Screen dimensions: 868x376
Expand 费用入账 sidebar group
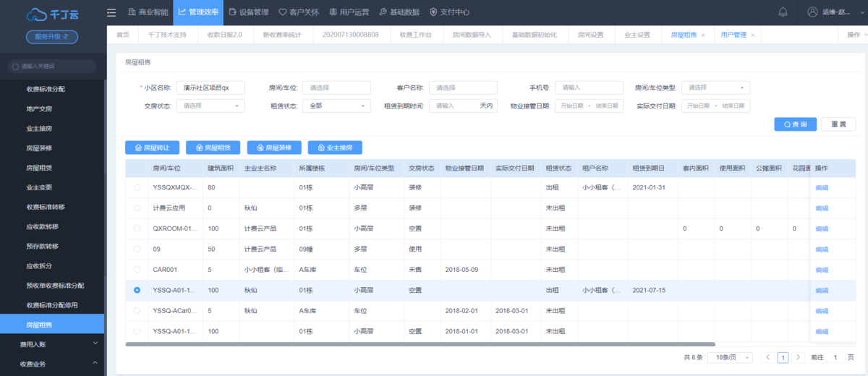coord(52,344)
